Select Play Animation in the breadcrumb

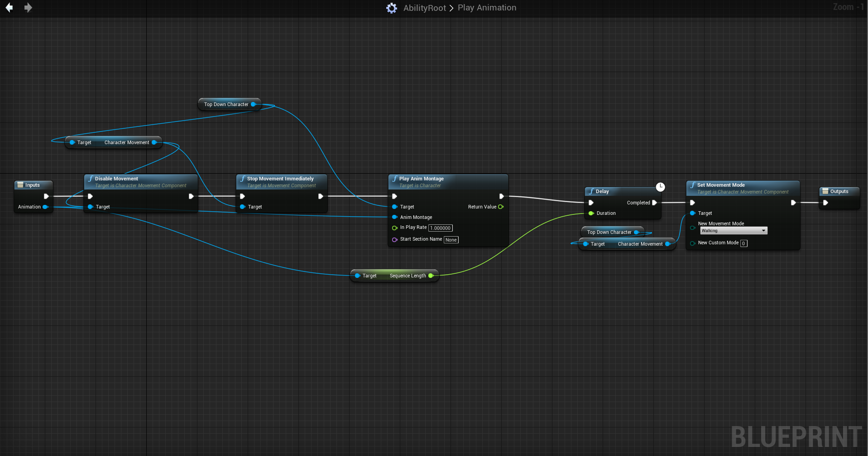tap(487, 8)
